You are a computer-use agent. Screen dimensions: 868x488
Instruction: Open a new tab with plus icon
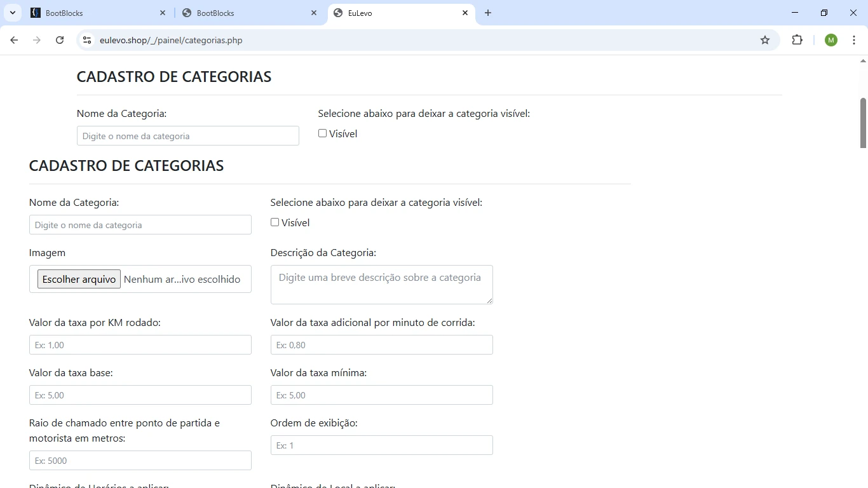coord(488,13)
